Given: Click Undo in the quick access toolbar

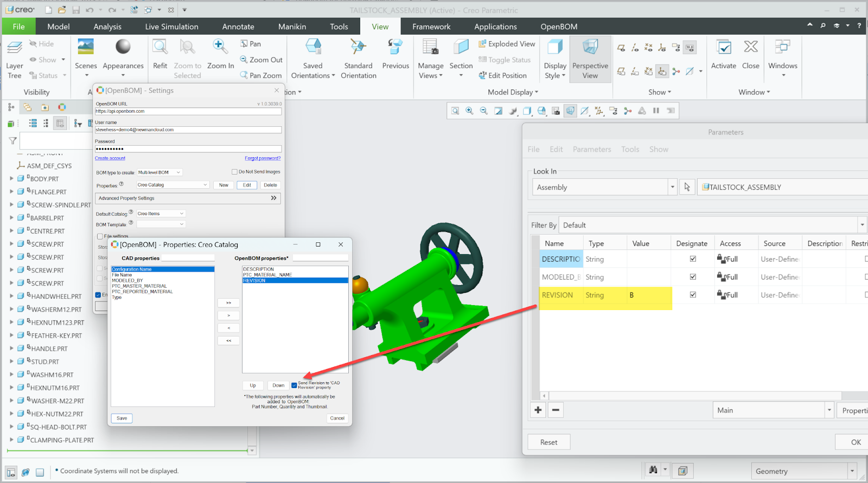Looking at the screenshot, I should pyautogui.click(x=90, y=10).
